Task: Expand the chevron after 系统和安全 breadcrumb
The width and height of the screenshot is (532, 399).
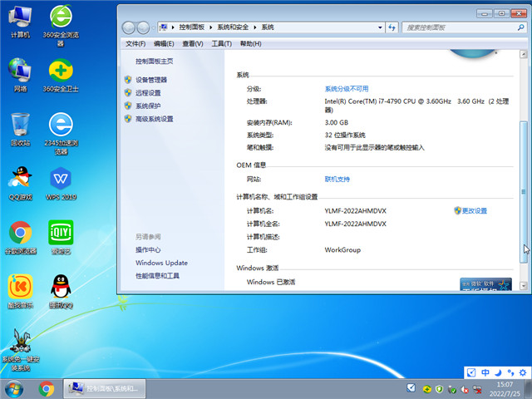Action: tap(255, 27)
